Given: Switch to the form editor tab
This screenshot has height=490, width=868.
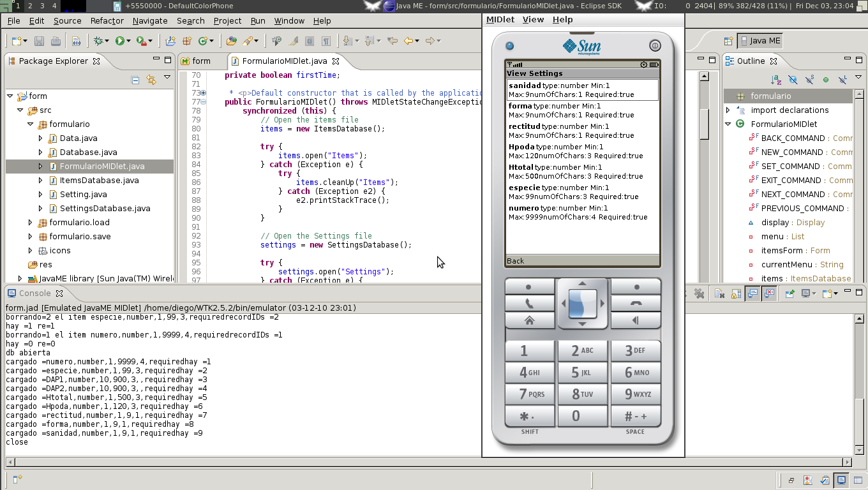Looking at the screenshot, I should pos(200,61).
